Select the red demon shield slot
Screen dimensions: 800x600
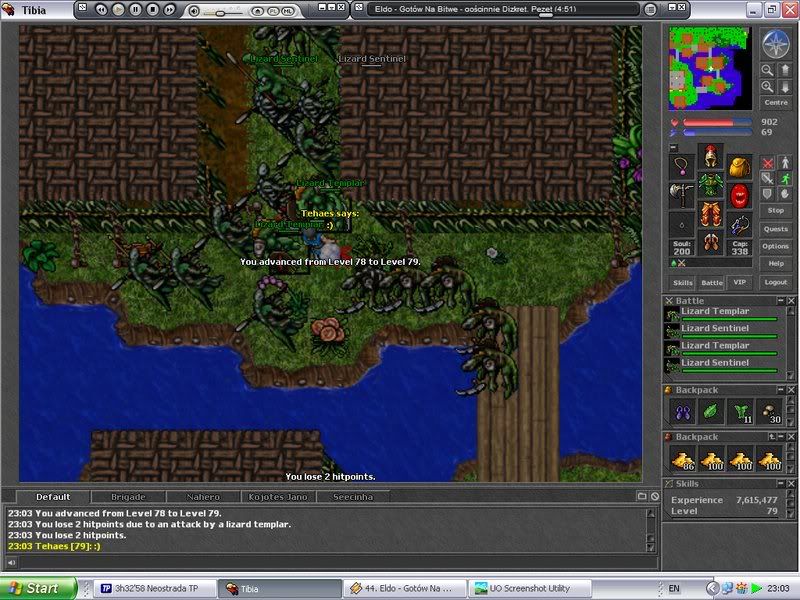pyautogui.click(x=739, y=196)
